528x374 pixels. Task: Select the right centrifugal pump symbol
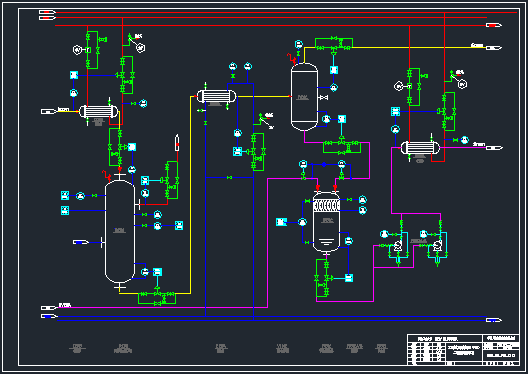click(437, 246)
